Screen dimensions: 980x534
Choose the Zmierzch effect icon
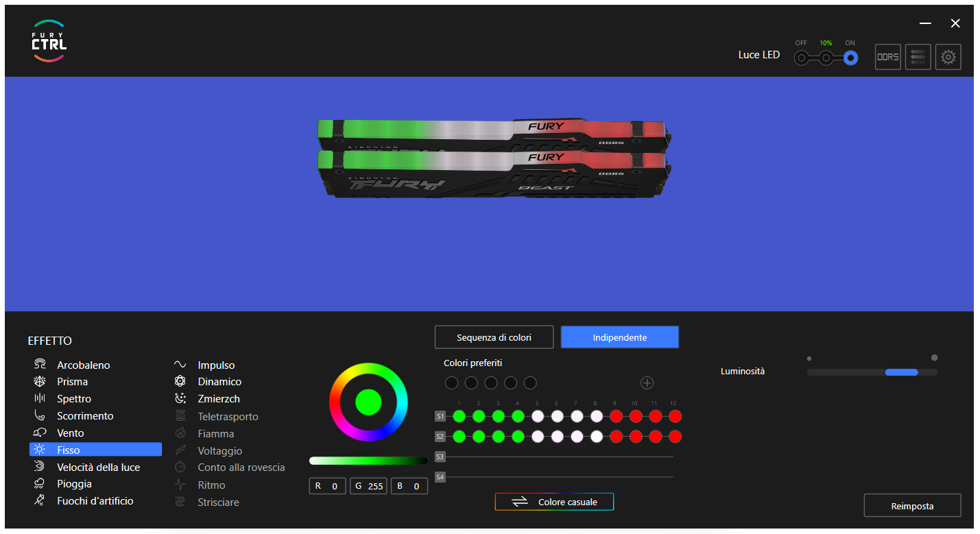(x=180, y=398)
